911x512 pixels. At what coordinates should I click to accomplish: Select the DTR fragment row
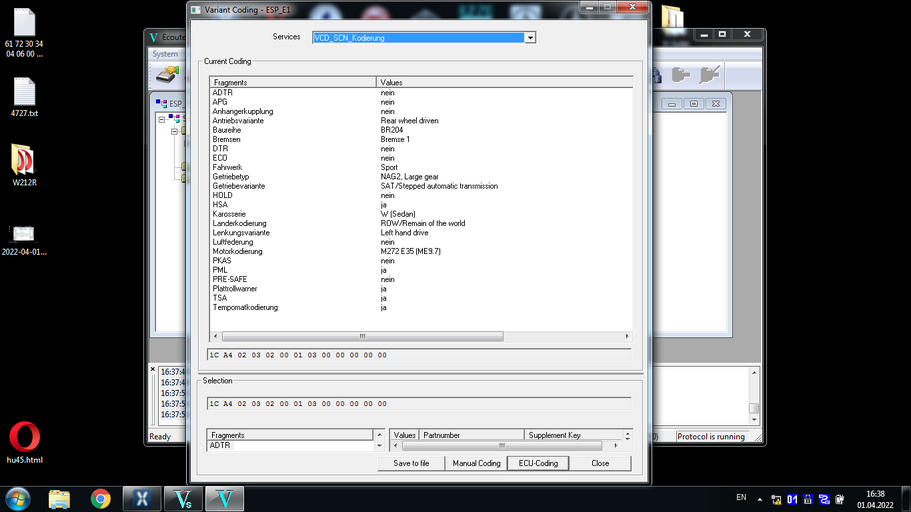220,148
